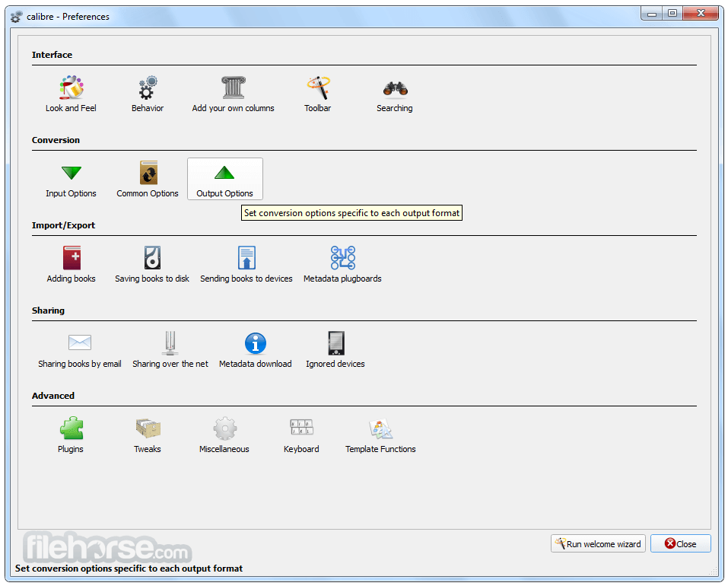Open Sharing books by email
Image resolution: width=728 pixels, height=586 pixels.
(80, 351)
